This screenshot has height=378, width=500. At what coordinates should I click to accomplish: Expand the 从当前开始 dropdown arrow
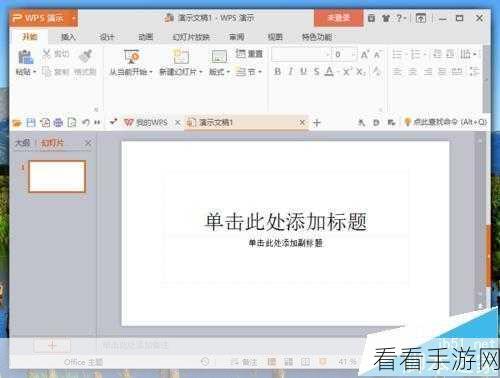151,72
